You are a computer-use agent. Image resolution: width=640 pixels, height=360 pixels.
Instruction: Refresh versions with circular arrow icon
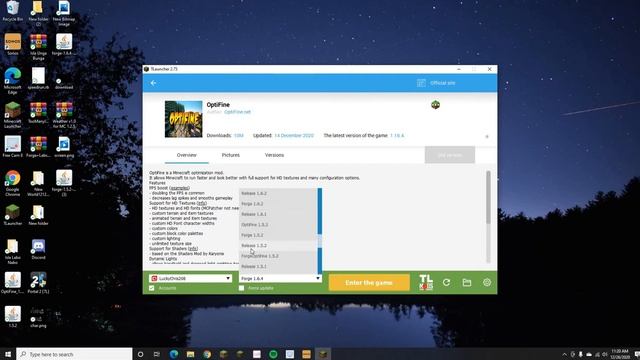(x=447, y=282)
